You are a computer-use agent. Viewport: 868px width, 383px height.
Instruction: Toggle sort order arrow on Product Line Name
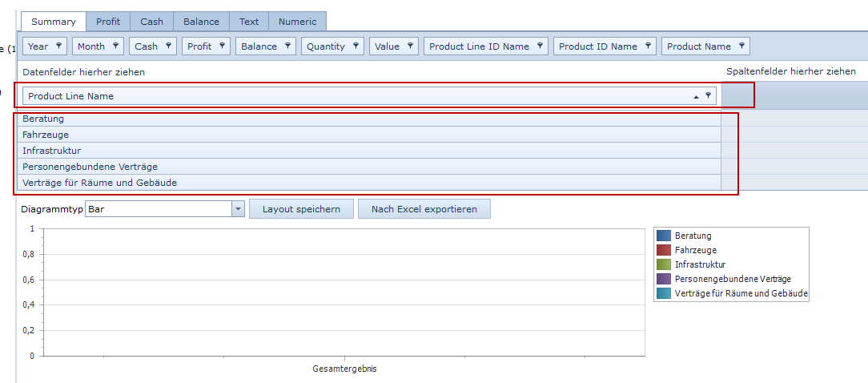tap(696, 96)
